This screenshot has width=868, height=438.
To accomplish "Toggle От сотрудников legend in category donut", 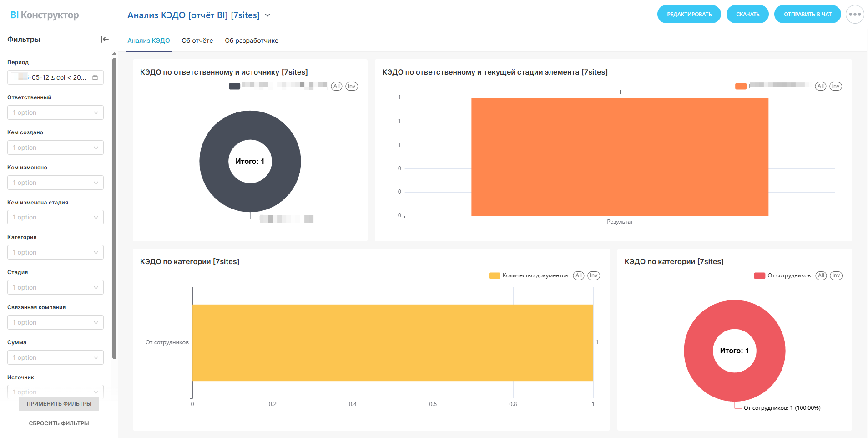I will [x=782, y=275].
